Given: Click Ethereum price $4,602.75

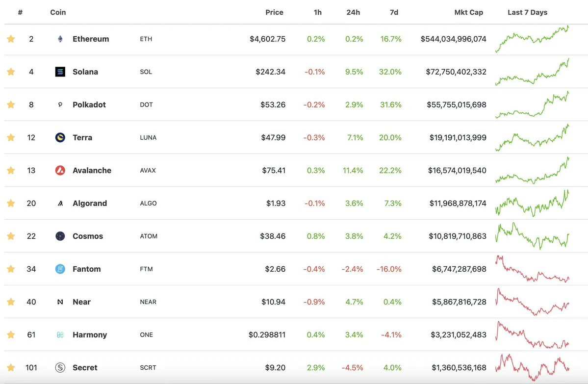Looking at the screenshot, I should click(267, 39).
